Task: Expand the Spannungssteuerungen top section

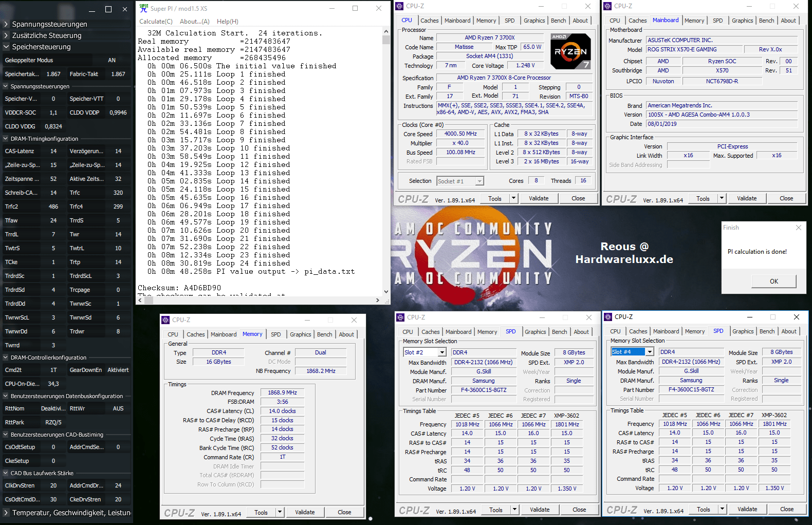Action: point(6,24)
